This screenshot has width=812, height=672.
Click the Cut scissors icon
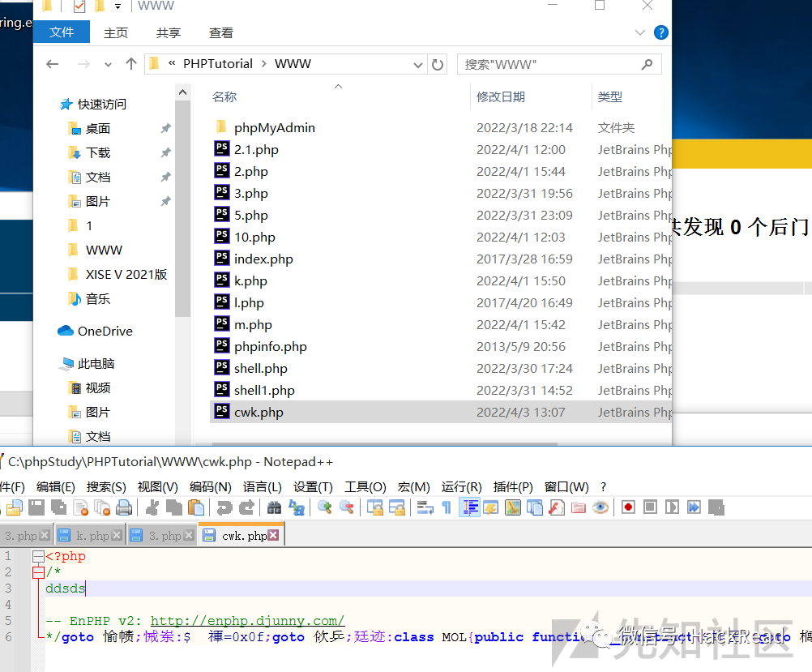[x=152, y=507]
